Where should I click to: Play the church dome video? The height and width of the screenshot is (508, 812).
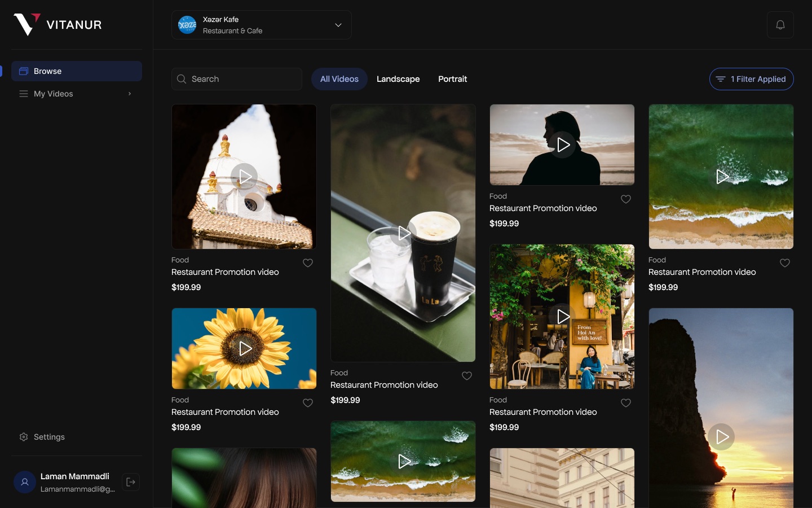pyautogui.click(x=244, y=177)
